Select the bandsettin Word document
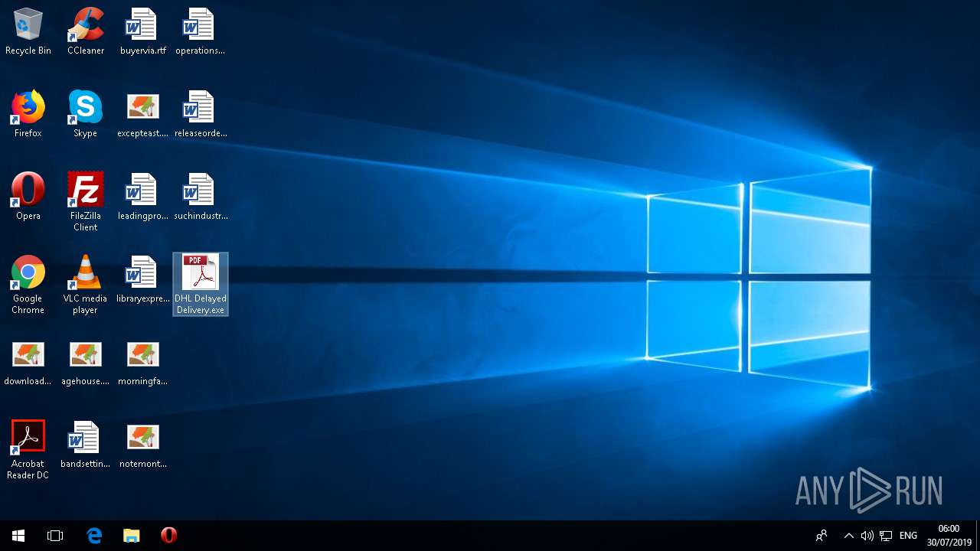980x551 pixels. click(86, 445)
